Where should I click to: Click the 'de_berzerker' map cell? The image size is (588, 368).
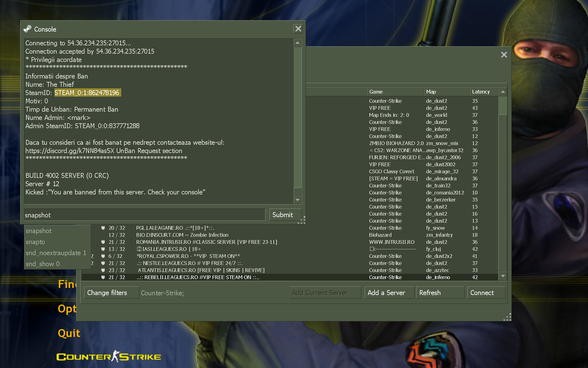click(x=442, y=200)
